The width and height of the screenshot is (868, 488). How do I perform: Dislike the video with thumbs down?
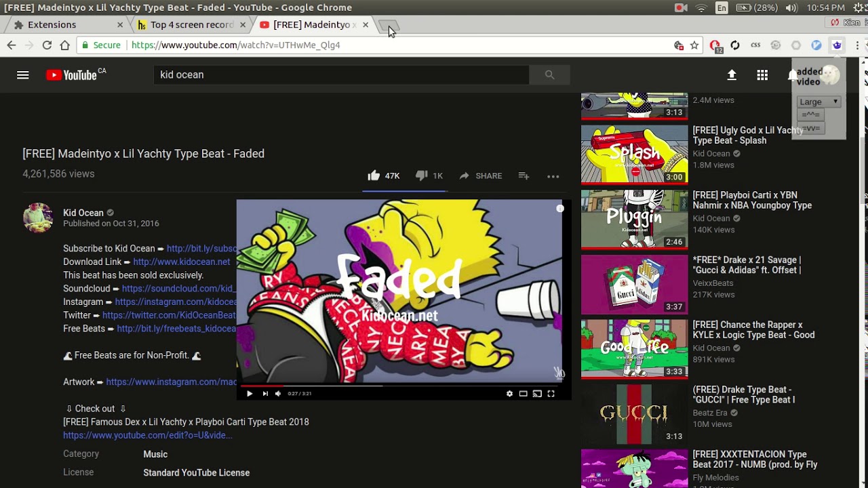[x=421, y=176]
